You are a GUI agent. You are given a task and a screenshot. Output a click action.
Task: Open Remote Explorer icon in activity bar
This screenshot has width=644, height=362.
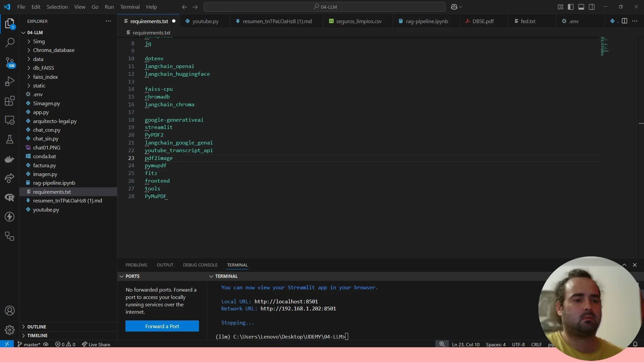pos(10,120)
